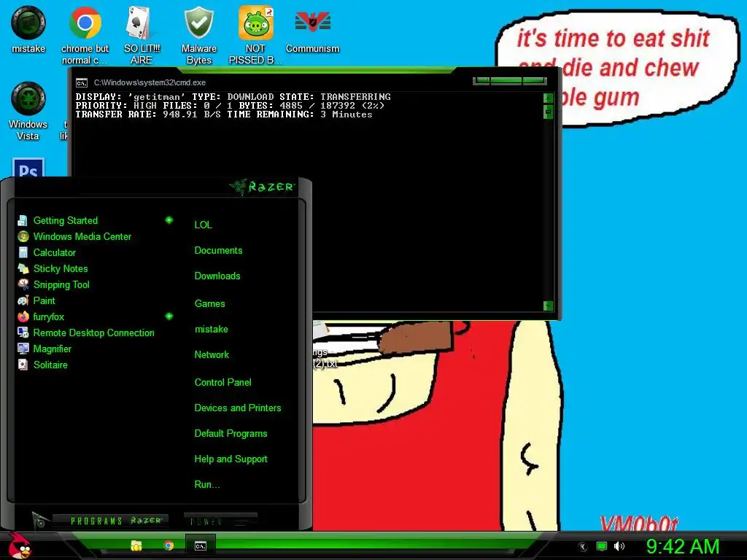Click the red Angry Bird start button
This screenshot has height=560, width=747.
19,545
